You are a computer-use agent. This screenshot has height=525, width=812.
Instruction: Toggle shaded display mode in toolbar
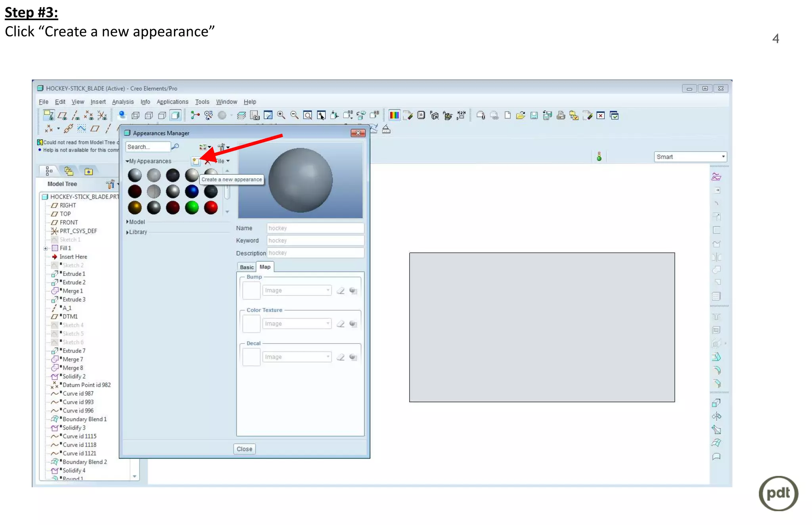(x=175, y=115)
